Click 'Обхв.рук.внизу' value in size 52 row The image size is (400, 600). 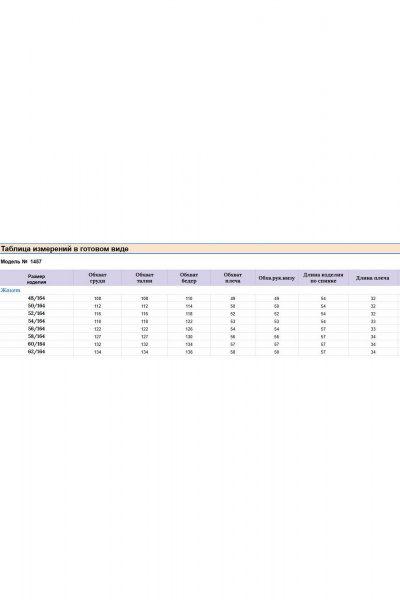(x=277, y=314)
